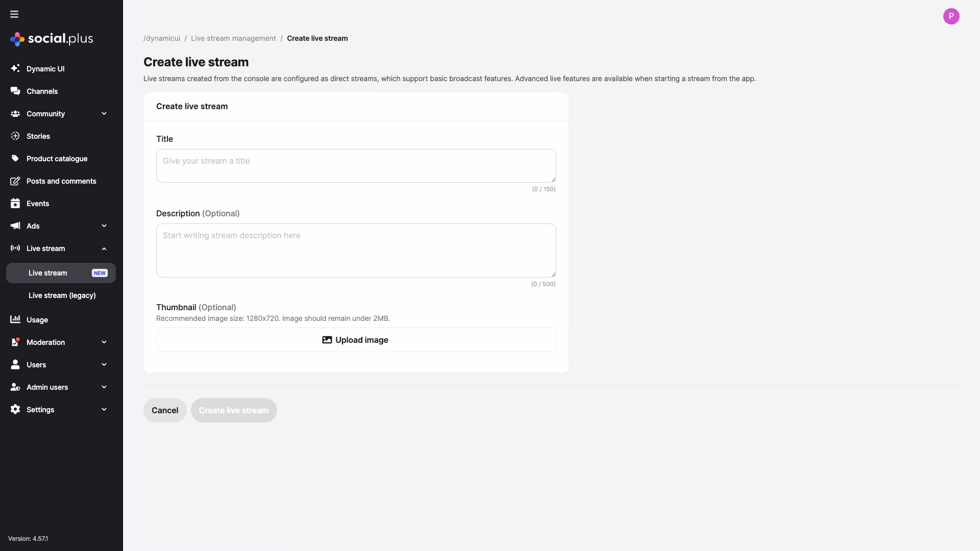Screen dimensions: 980x551
Task: Click the Upload image icon in Thumbnail area
Action: click(327, 340)
